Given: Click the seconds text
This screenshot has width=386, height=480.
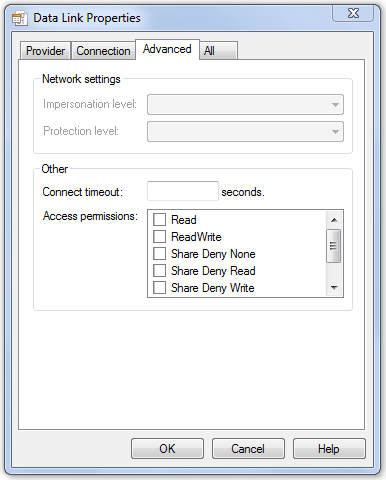Looking at the screenshot, I should tap(243, 192).
